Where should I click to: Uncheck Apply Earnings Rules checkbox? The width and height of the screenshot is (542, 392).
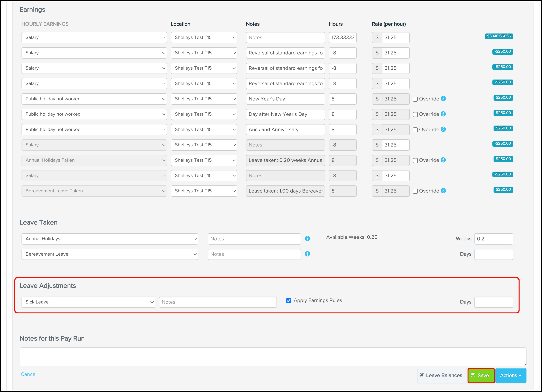289,301
